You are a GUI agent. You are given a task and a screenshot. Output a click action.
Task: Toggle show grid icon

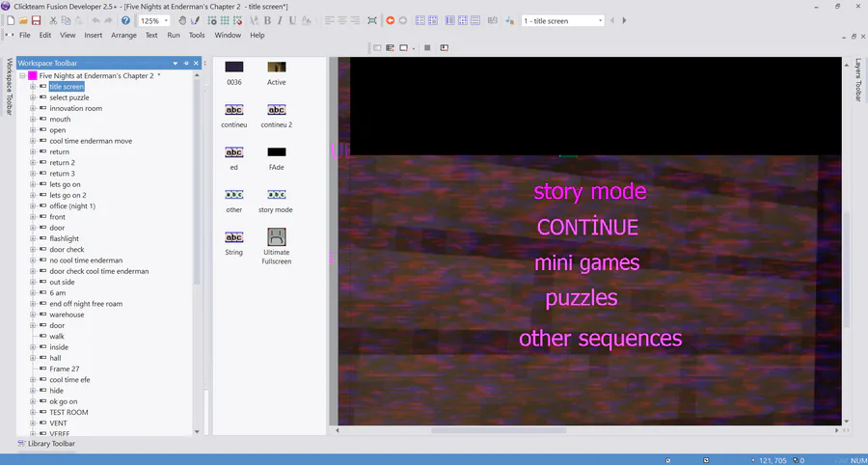coord(225,20)
